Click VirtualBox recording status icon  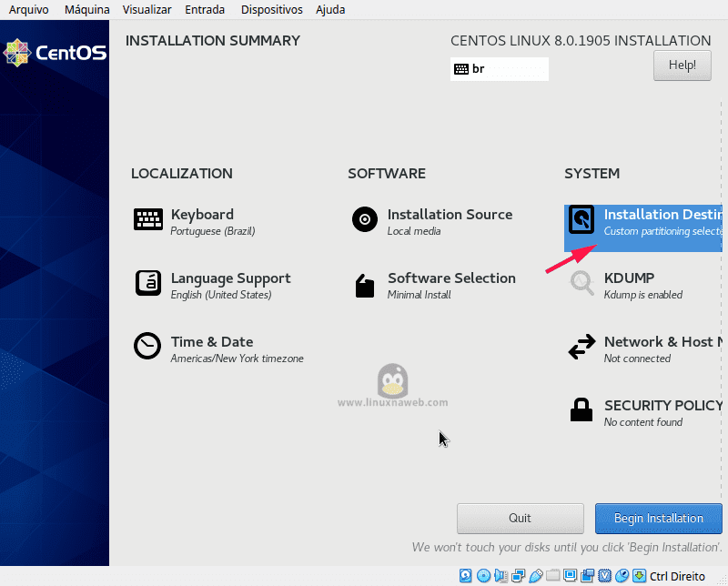coord(587,576)
